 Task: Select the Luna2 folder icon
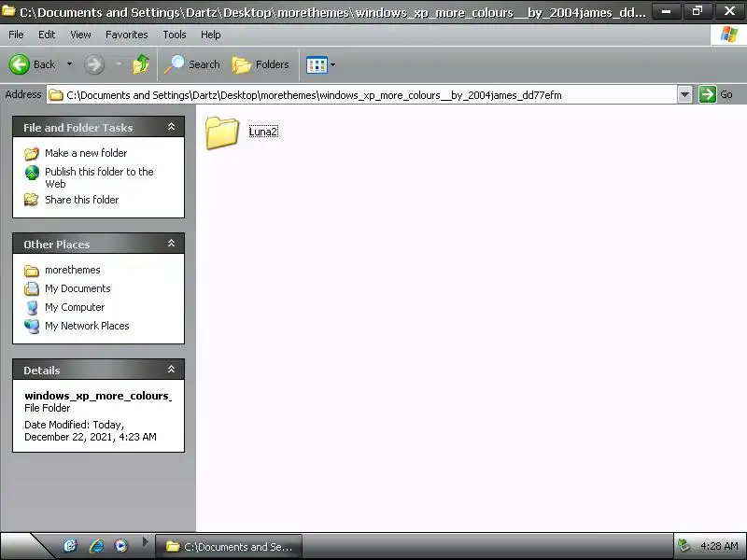click(222, 133)
